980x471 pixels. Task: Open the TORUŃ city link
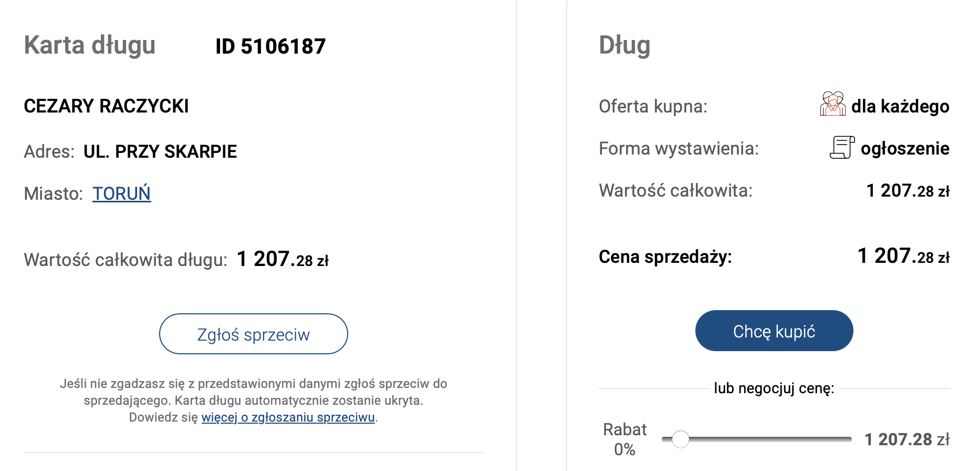click(x=121, y=193)
